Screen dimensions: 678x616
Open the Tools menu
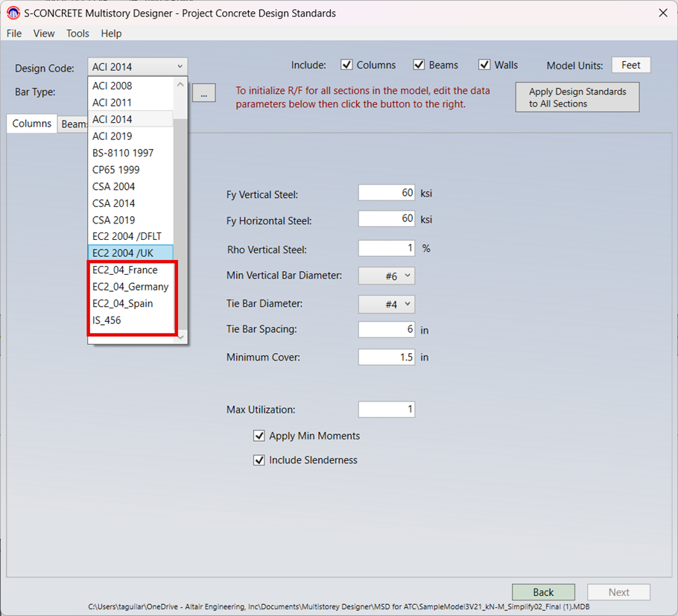point(77,34)
